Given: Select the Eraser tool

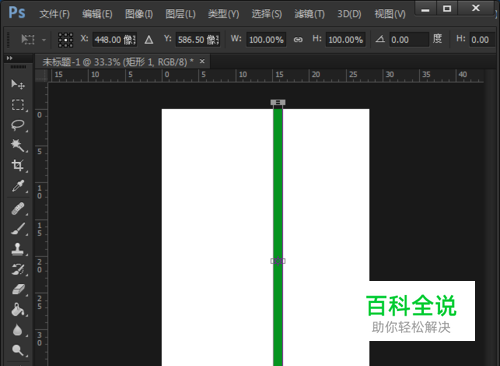Looking at the screenshot, I should click(x=18, y=289).
